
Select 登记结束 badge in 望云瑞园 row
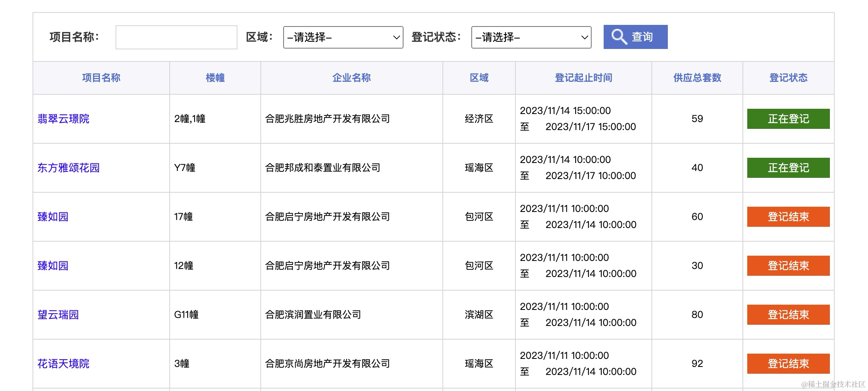pos(788,315)
